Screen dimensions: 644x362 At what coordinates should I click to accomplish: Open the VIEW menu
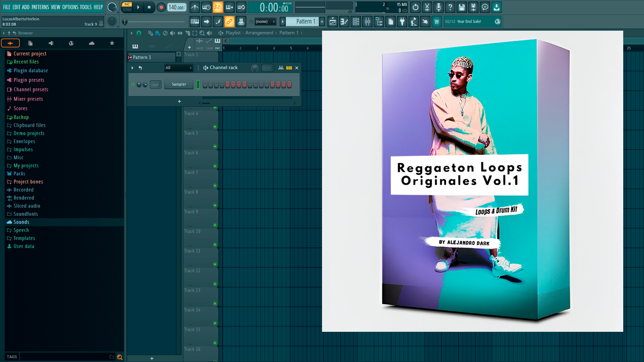(56, 7)
